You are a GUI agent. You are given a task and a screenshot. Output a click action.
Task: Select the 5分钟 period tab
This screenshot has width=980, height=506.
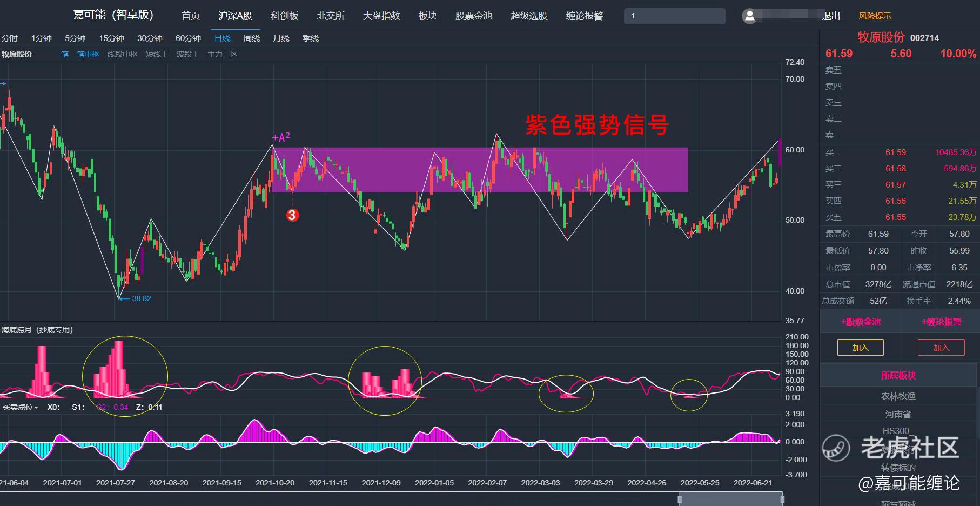tap(75, 38)
